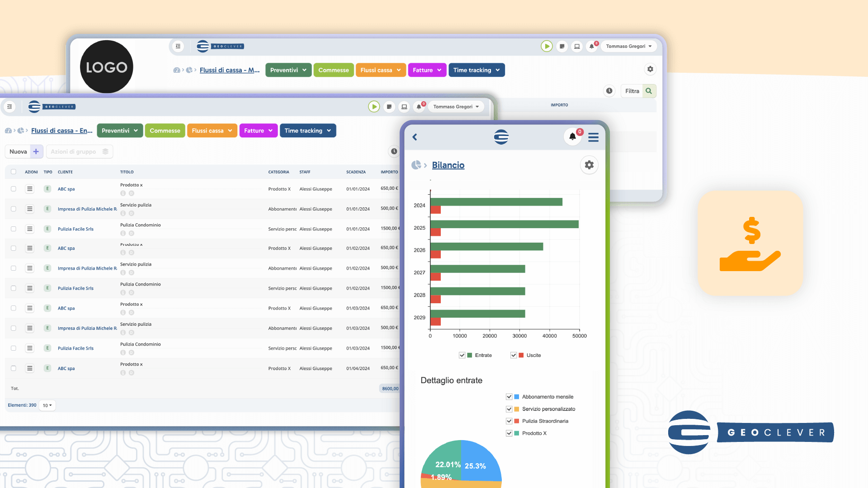The image size is (868, 488).
Task: Open notifications bell in front window header
Action: (x=419, y=107)
